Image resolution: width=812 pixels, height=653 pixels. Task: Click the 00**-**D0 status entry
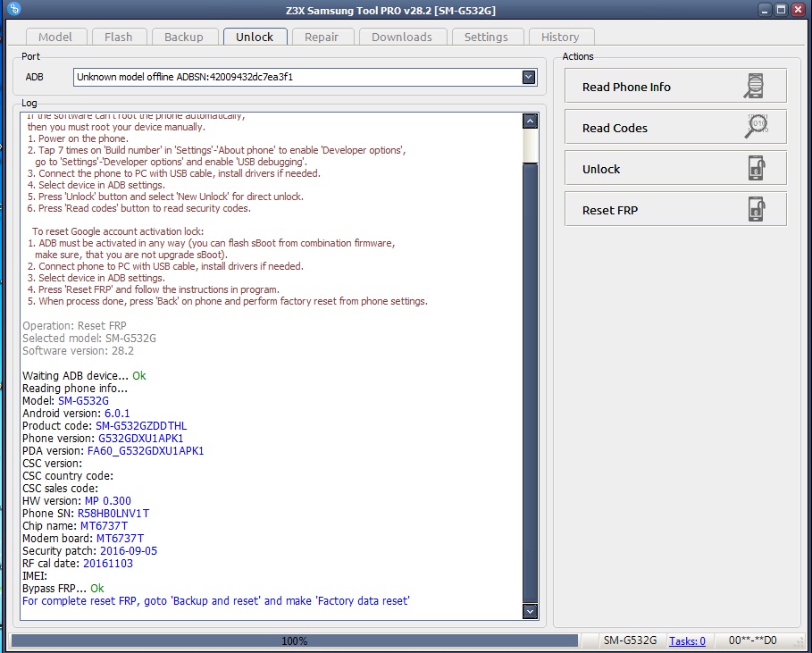click(752, 640)
